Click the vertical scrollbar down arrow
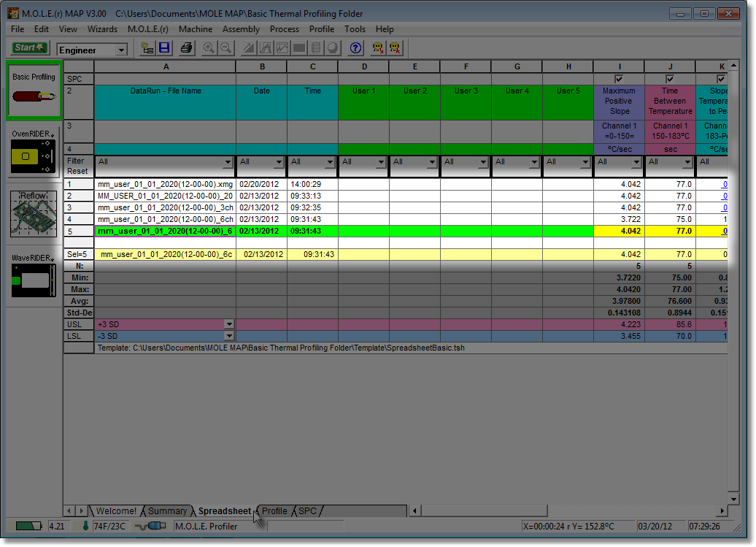756x547 pixels. pyautogui.click(x=733, y=500)
